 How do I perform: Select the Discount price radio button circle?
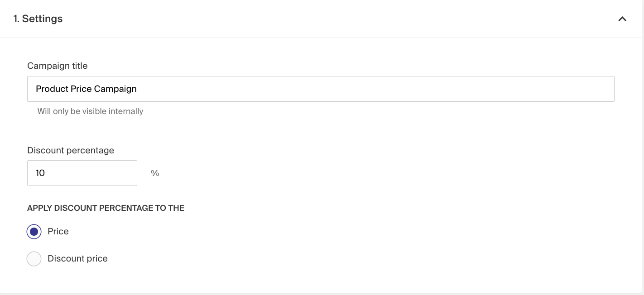[x=34, y=259]
